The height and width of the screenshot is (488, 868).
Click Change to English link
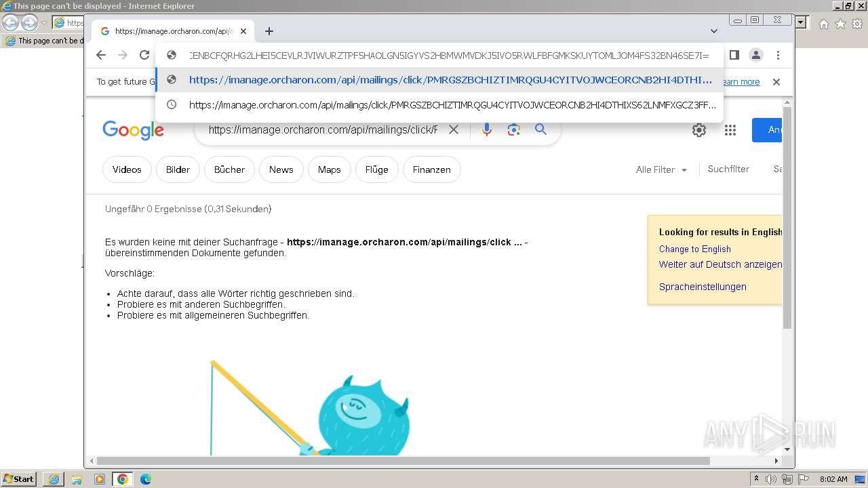[x=695, y=249]
